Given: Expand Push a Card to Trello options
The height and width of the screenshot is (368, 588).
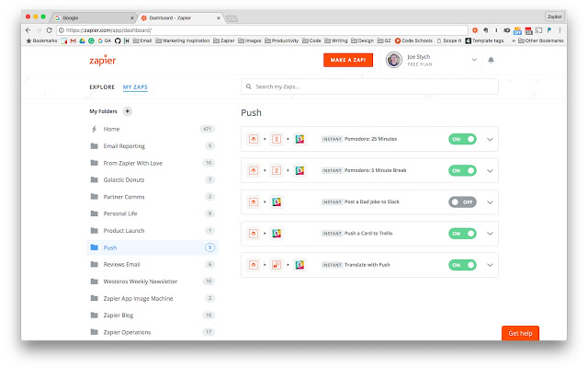Looking at the screenshot, I should tap(490, 234).
